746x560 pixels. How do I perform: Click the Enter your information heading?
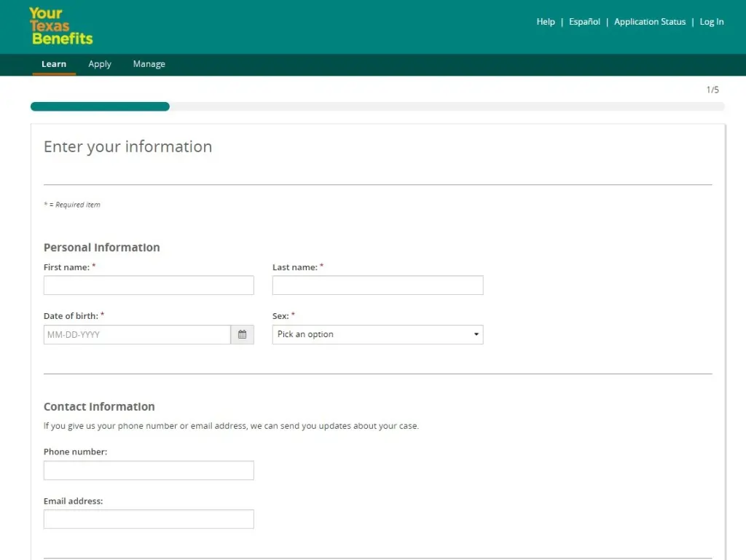tap(128, 146)
